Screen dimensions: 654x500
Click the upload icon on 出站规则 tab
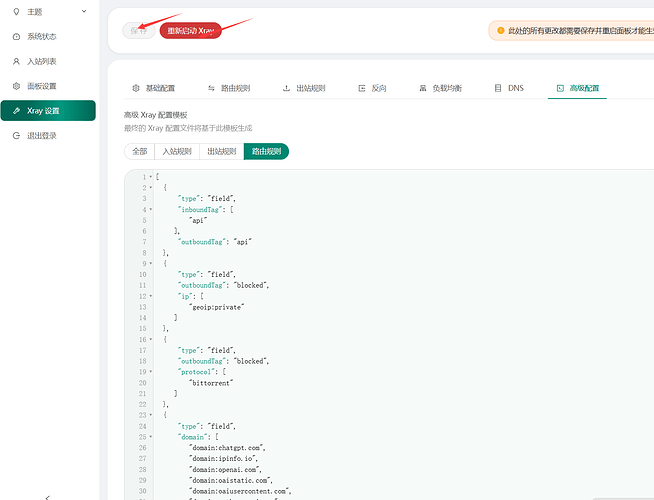click(286, 88)
